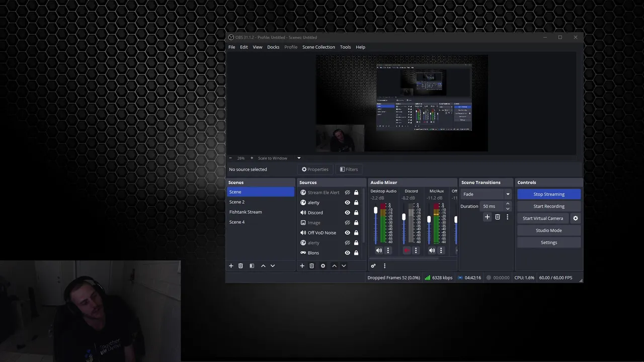This screenshot has width=644, height=362.
Task: Add a new scene with plus icon
Action: click(231, 266)
